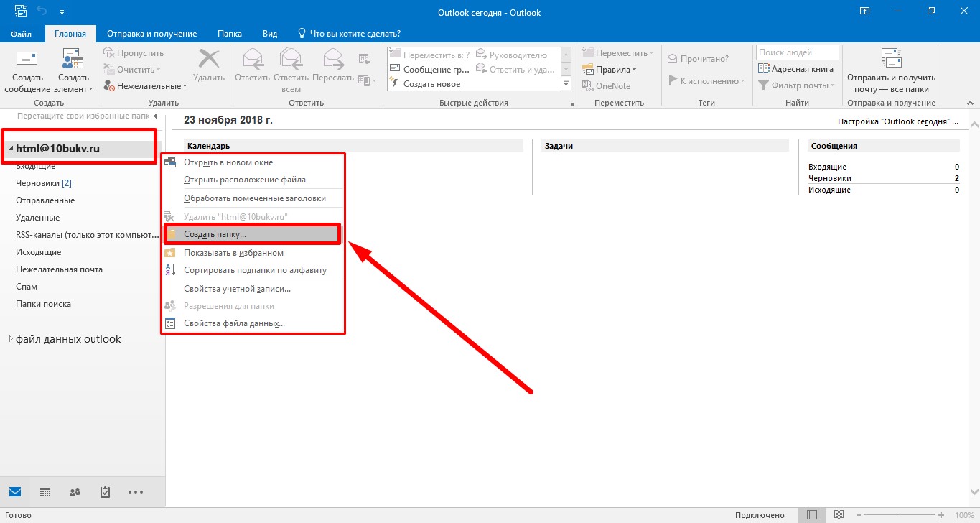The width and height of the screenshot is (980, 523).
Task: Click Send and Receive all folders icon
Action: click(891, 62)
